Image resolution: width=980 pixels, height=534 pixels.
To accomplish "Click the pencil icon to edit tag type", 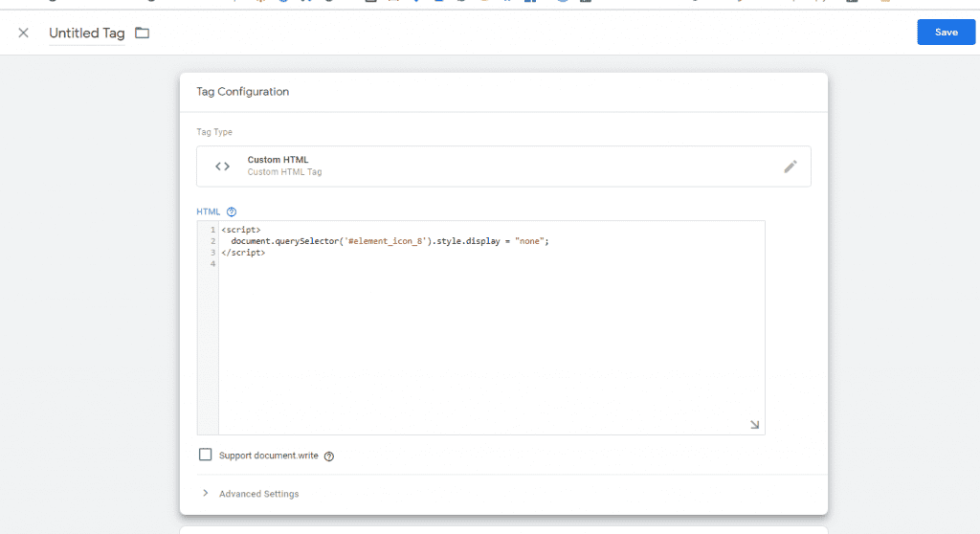I will click(790, 166).
